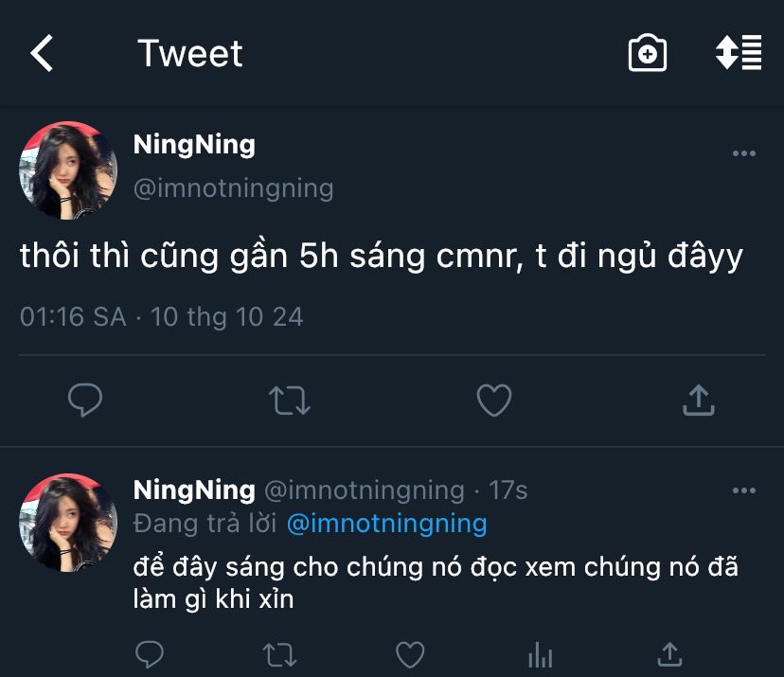Retweet the reply tweet
This screenshot has width=784, height=677.
(x=279, y=653)
